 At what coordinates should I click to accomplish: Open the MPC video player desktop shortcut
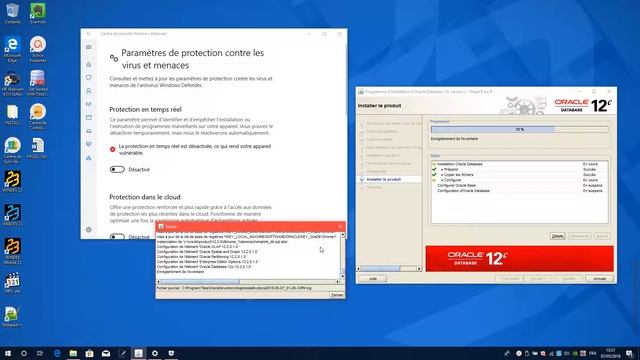pos(12,283)
